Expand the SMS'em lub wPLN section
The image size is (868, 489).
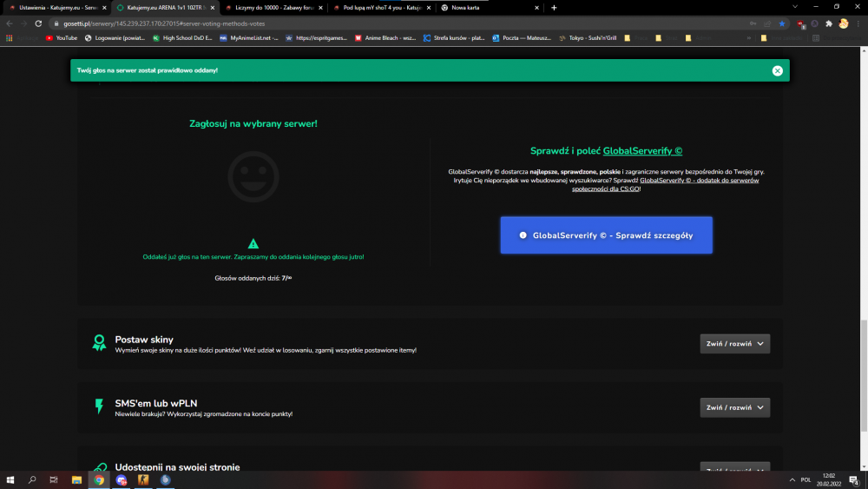(x=734, y=407)
